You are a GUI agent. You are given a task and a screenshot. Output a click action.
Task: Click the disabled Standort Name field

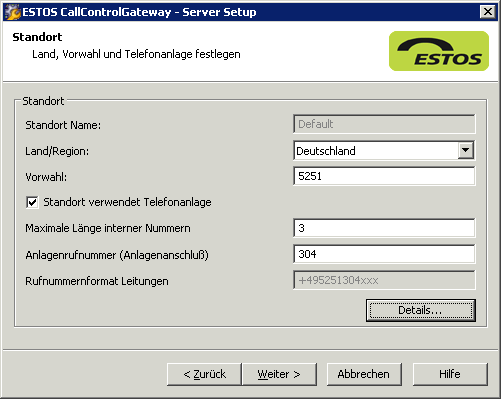[384, 124]
